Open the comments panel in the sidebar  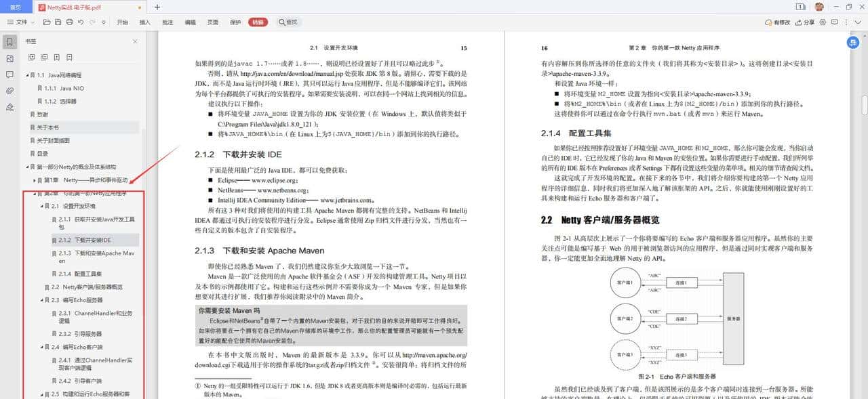[10, 75]
